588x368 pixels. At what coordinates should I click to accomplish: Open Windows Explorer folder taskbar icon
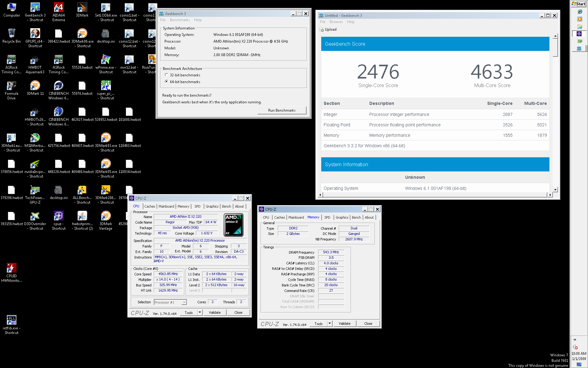pyautogui.click(x=579, y=27)
